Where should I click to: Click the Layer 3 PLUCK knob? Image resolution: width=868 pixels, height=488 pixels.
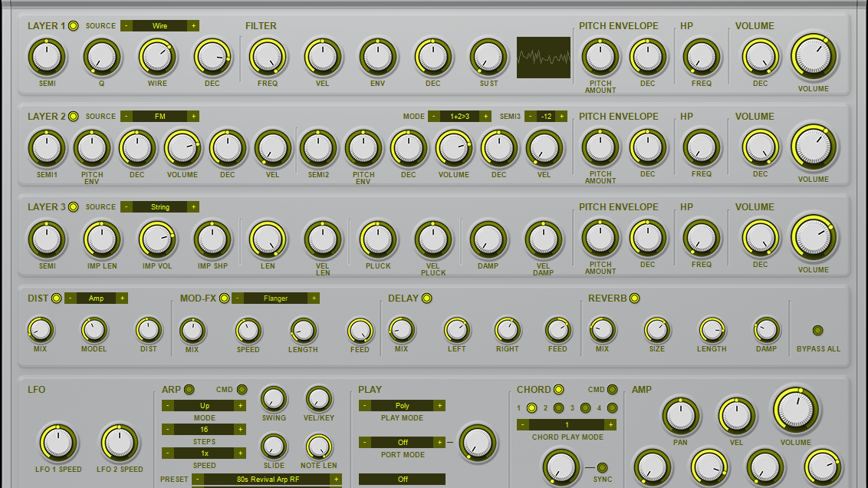coord(378,239)
